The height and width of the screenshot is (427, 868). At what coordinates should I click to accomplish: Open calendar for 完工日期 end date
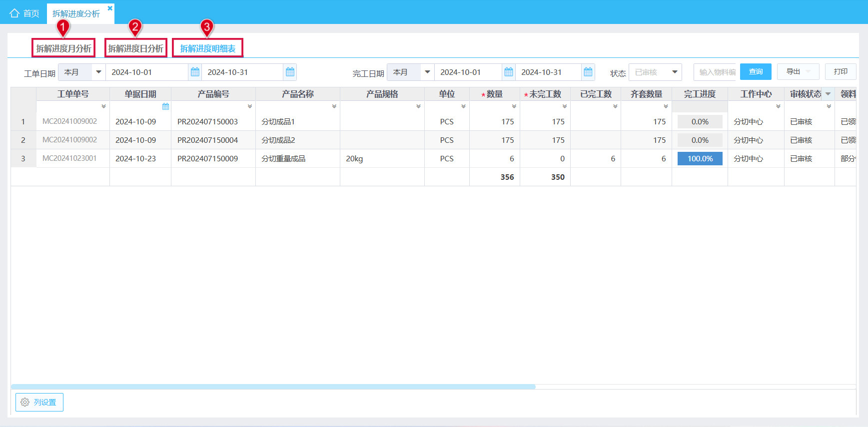click(x=588, y=72)
